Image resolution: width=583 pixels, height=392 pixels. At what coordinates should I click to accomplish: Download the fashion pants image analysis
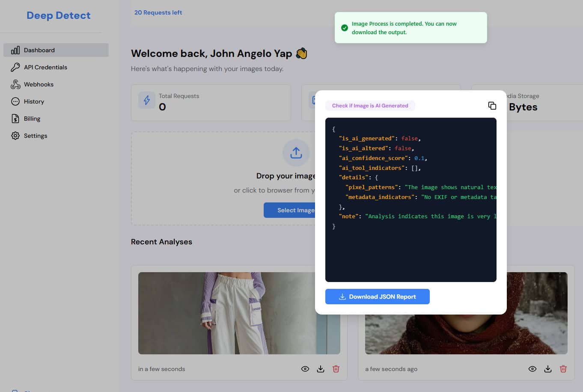click(x=321, y=369)
